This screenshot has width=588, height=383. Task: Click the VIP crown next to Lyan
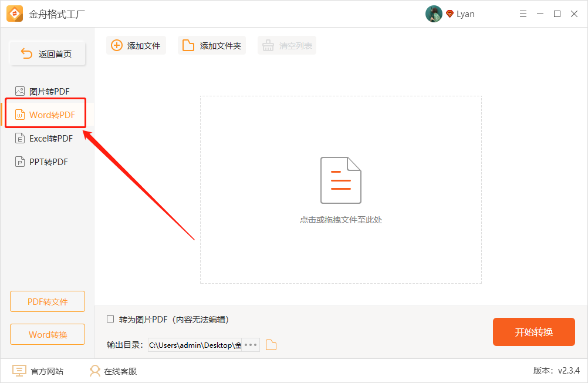point(450,14)
